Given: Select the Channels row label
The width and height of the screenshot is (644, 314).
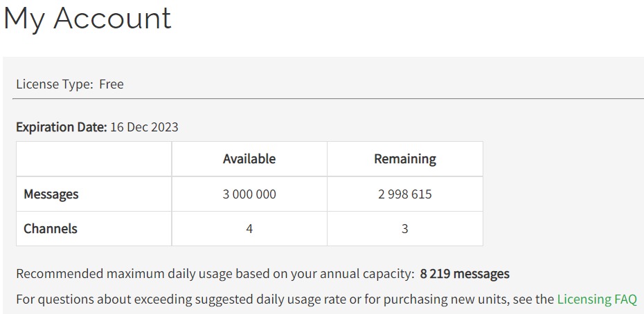Looking at the screenshot, I should 51,228.
